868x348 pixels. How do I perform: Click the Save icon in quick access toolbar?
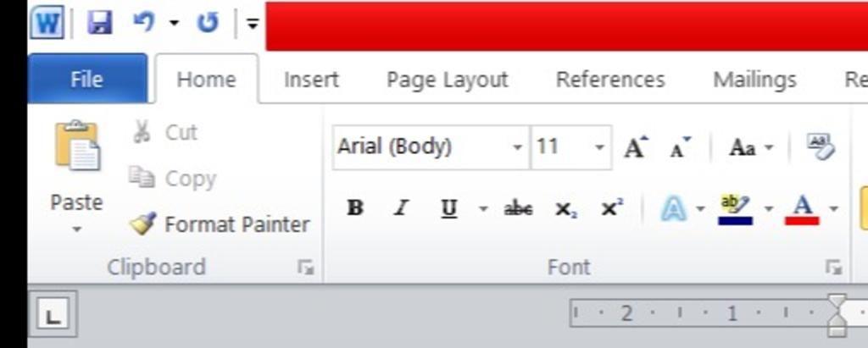100,23
